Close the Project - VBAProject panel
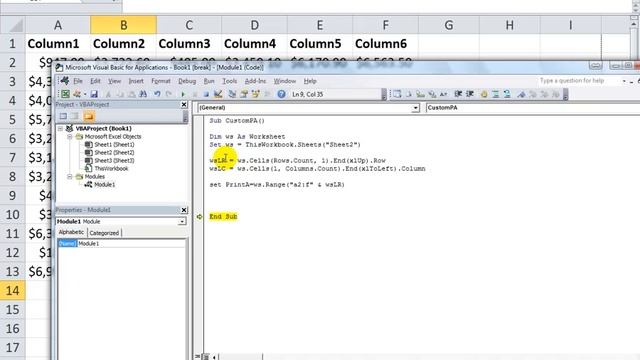Screen dimensions: 640x360 (x=184, y=104)
